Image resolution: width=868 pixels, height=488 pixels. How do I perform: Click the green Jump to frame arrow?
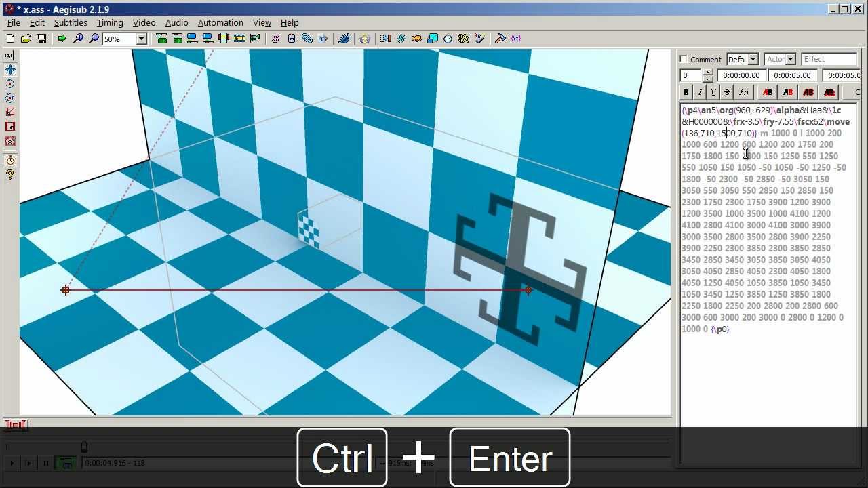coord(62,39)
